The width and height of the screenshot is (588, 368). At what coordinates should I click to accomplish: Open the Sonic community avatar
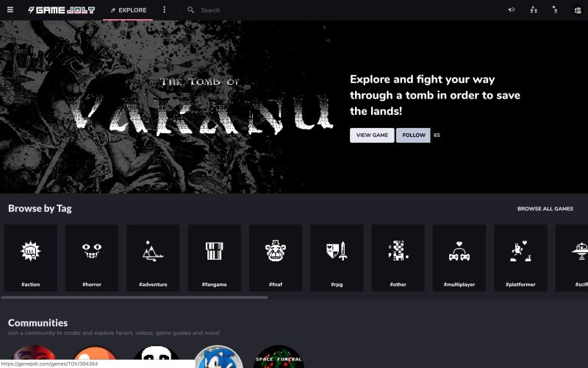(218, 357)
